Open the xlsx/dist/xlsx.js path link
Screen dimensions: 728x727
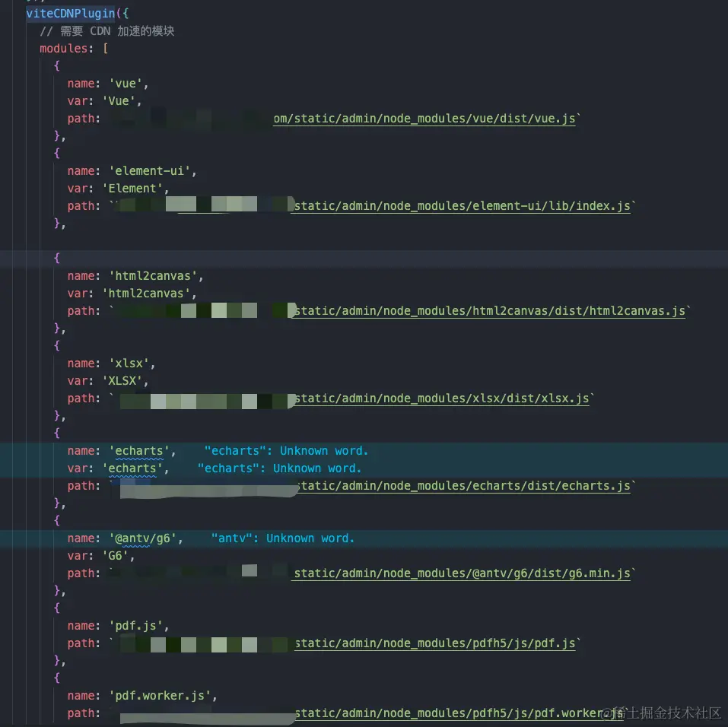442,398
